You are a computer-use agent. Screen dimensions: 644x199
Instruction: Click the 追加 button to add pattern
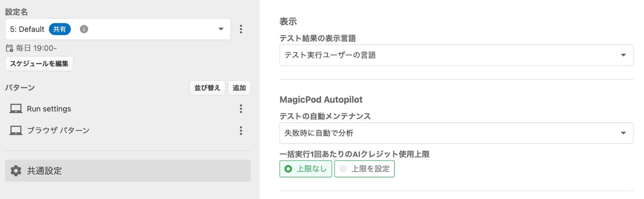(x=239, y=88)
